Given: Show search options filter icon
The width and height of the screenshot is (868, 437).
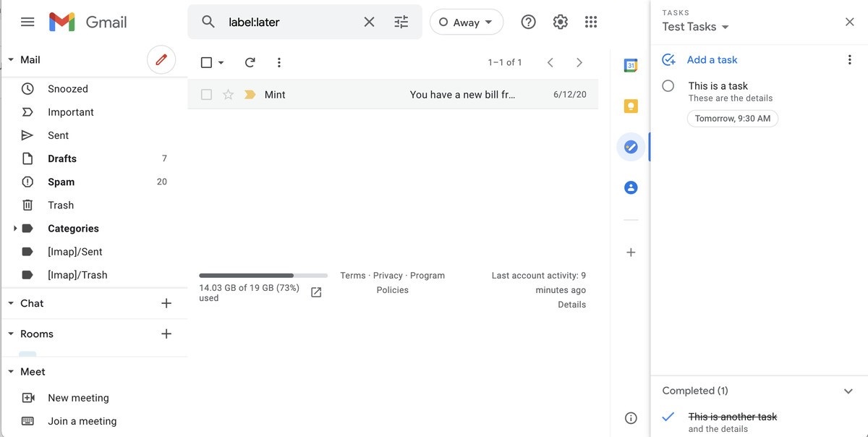Looking at the screenshot, I should (401, 22).
